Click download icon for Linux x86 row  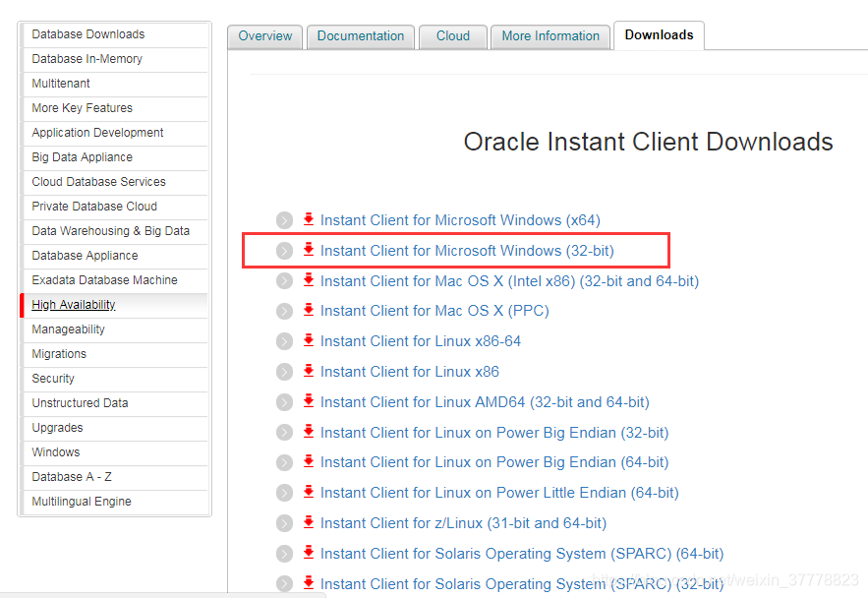pyautogui.click(x=309, y=371)
